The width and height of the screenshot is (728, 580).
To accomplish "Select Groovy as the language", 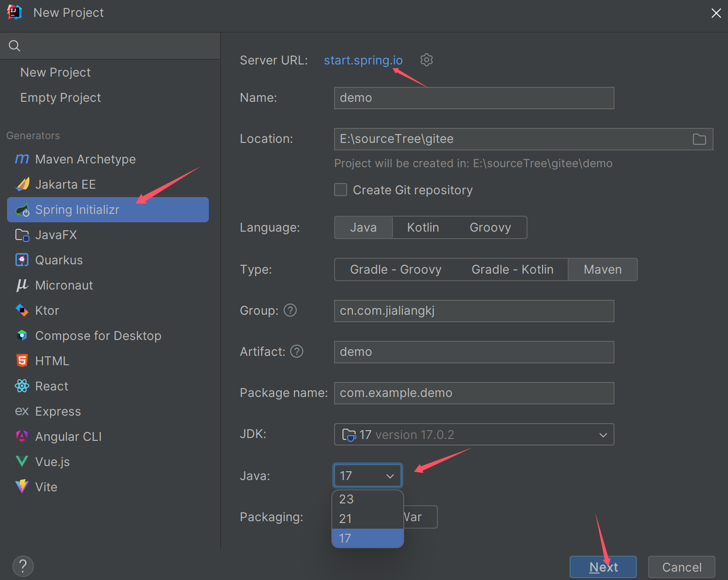I will coord(490,227).
